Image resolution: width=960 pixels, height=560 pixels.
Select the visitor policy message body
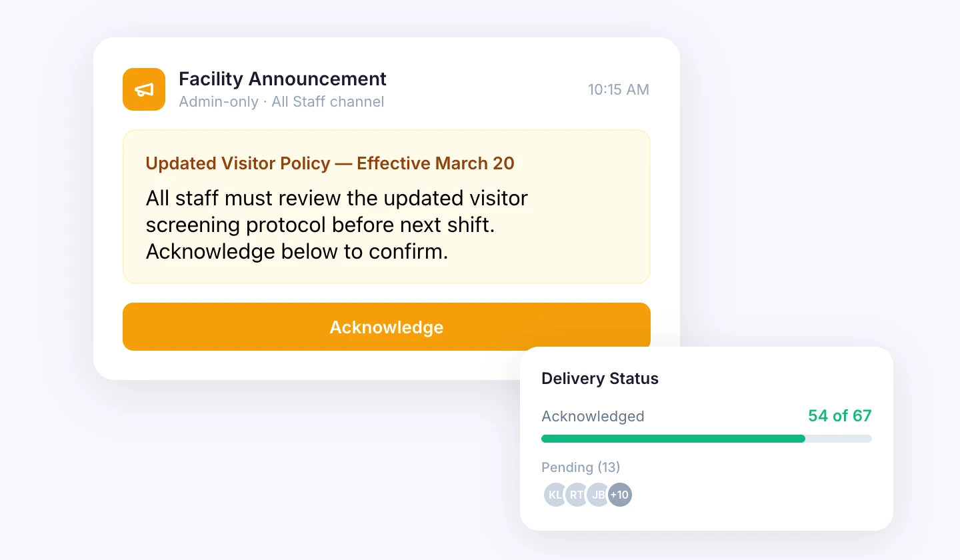[336, 225]
